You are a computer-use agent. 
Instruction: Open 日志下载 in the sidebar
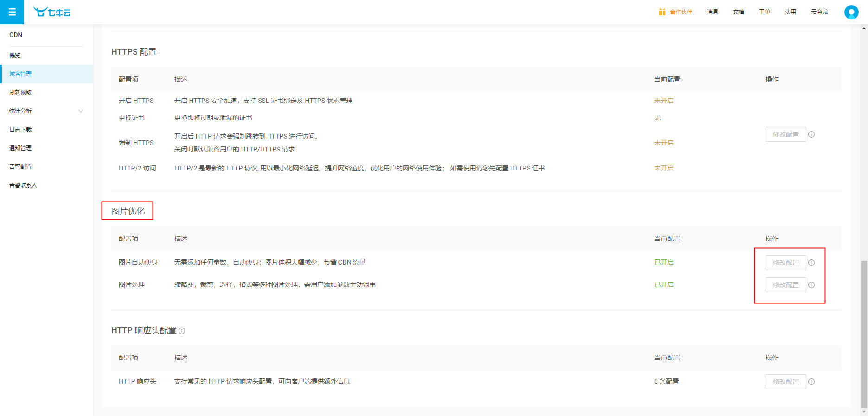pos(46,130)
